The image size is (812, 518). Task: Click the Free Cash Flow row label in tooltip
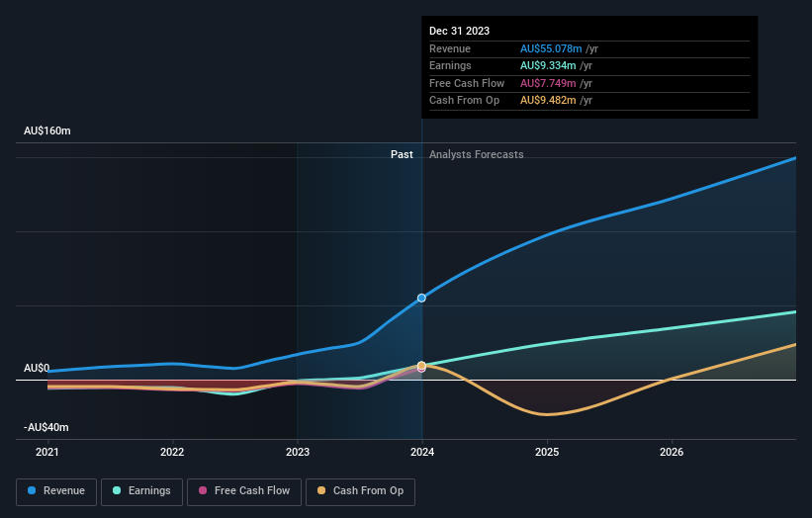pos(467,83)
